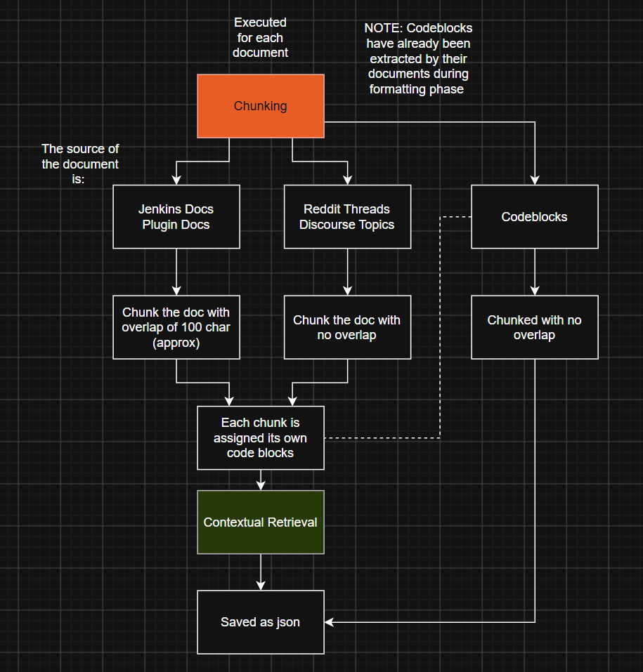The image size is (643, 672).
Task: Select the Reddit Threads Discourse Topics box
Action: tap(347, 217)
